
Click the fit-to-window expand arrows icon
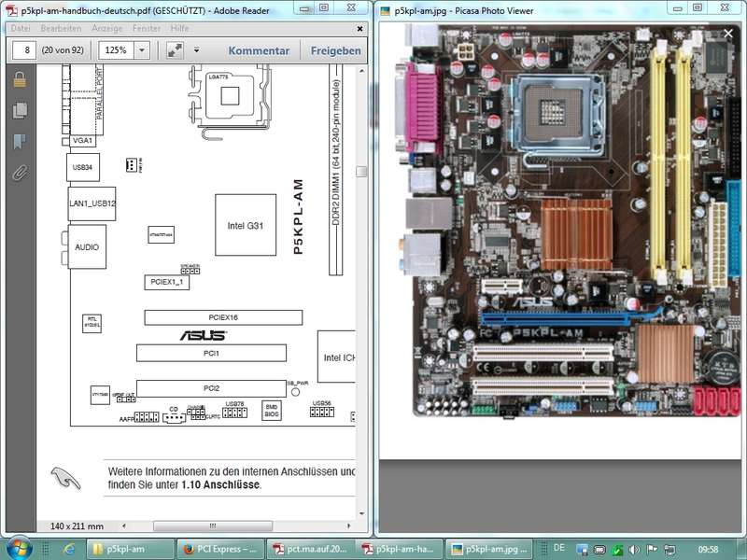coord(175,50)
